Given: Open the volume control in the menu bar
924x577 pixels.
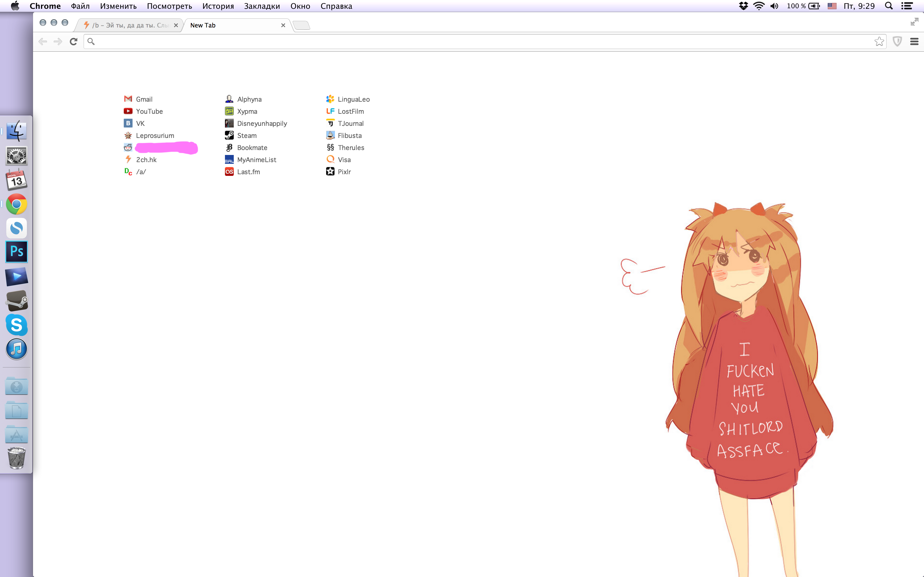Looking at the screenshot, I should (774, 6).
